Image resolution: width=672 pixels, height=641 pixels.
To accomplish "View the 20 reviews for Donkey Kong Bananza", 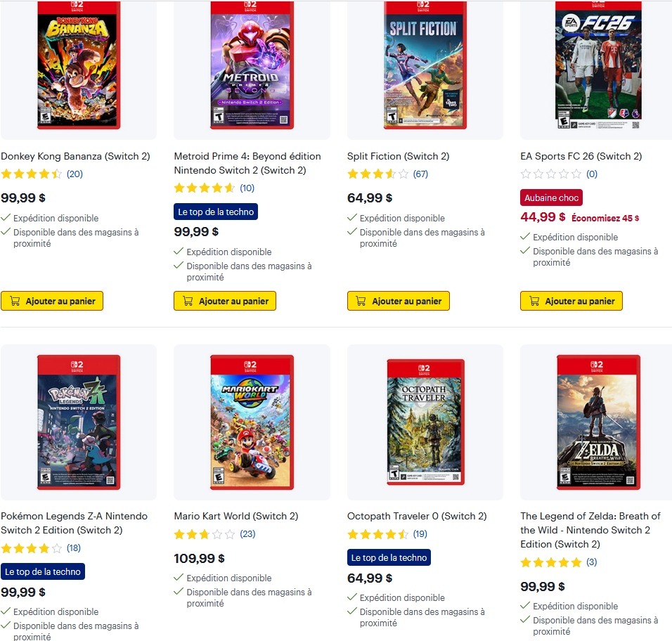I will (x=75, y=174).
